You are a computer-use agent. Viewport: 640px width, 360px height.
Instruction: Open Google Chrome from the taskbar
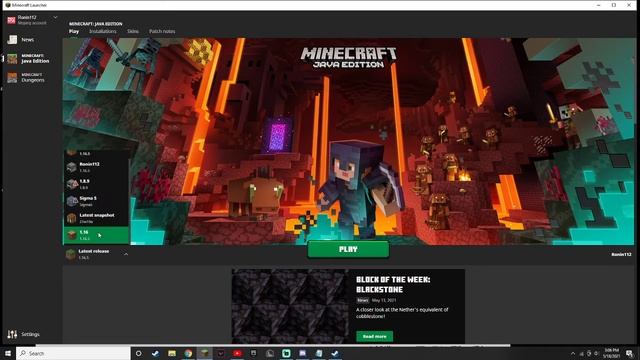(188, 353)
